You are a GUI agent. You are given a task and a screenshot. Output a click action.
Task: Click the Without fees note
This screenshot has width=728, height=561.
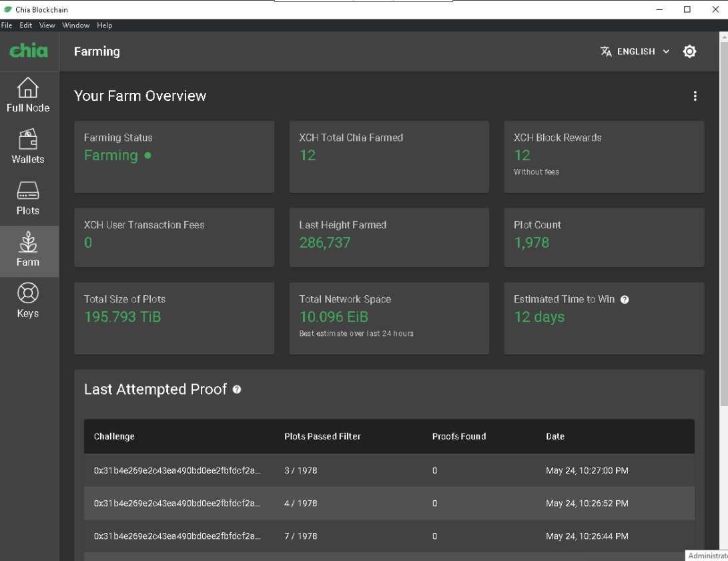pyautogui.click(x=536, y=172)
